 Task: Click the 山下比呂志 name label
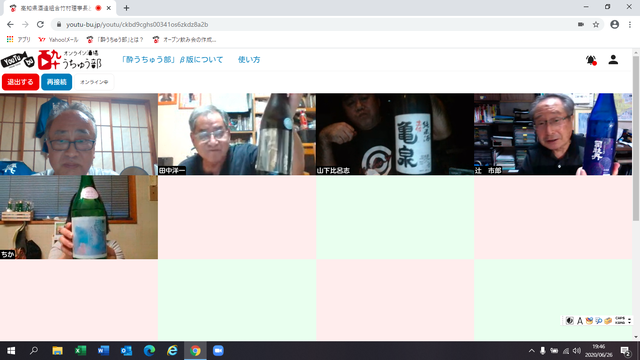[333, 171]
